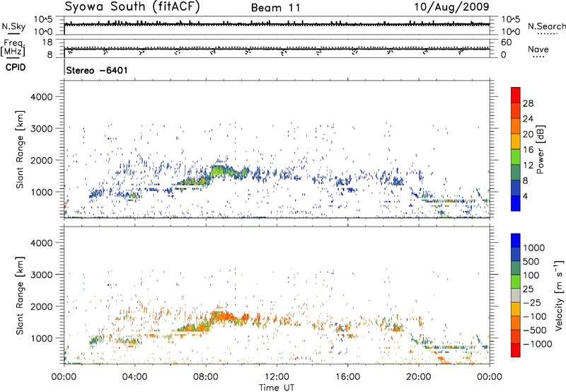Screen dimensions: 566x392
Task: Click the 'N.Sky' legend label
Action: (x=13, y=26)
